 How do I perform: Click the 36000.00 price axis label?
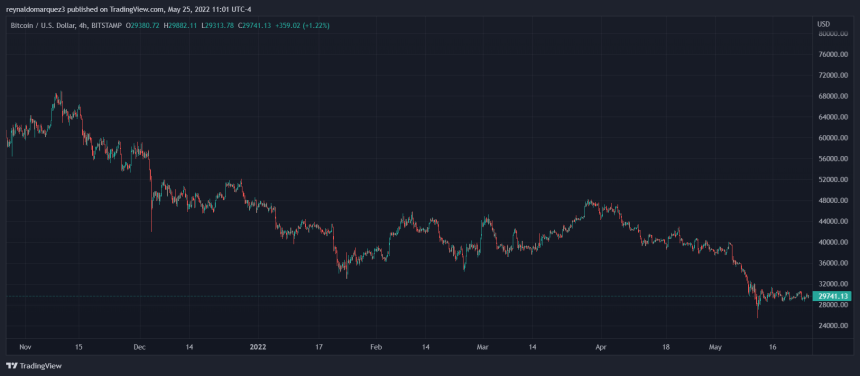click(x=834, y=263)
